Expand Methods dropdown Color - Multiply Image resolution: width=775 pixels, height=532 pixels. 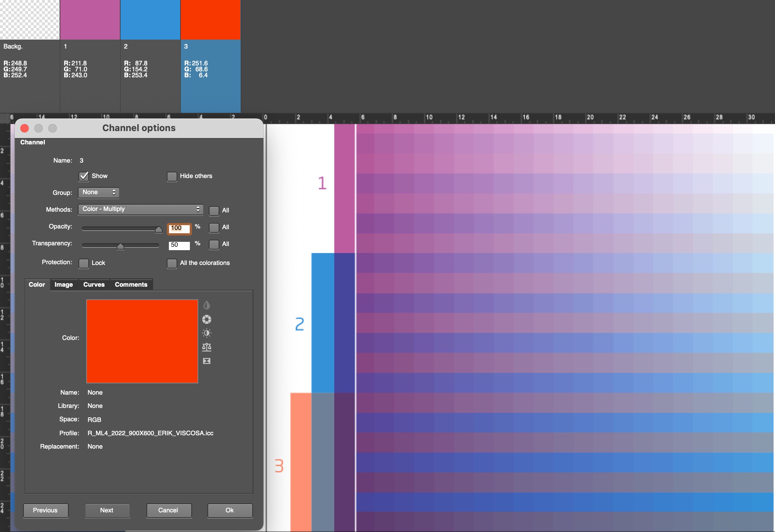point(140,209)
